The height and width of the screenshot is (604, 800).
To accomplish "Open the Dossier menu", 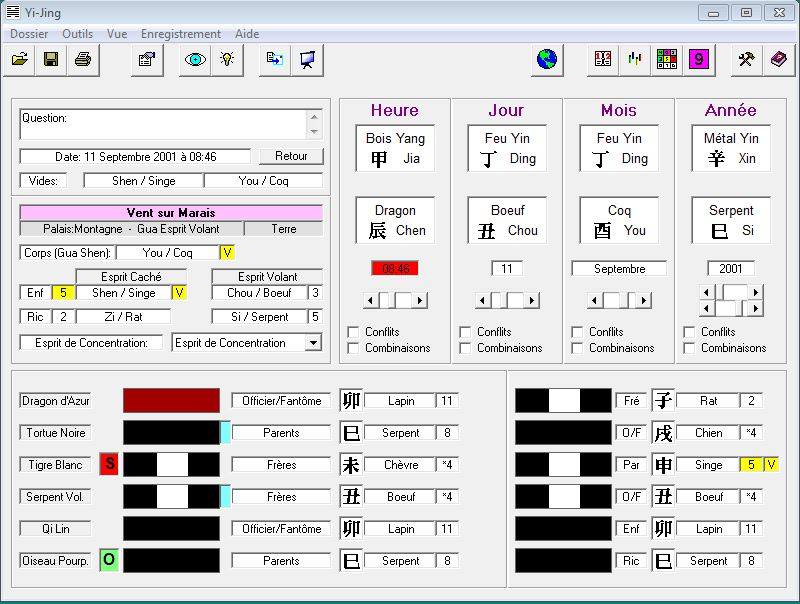I will pyautogui.click(x=29, y=34).
